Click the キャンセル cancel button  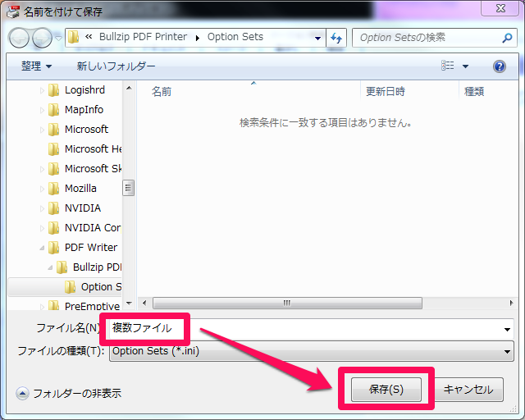(468, 389)
